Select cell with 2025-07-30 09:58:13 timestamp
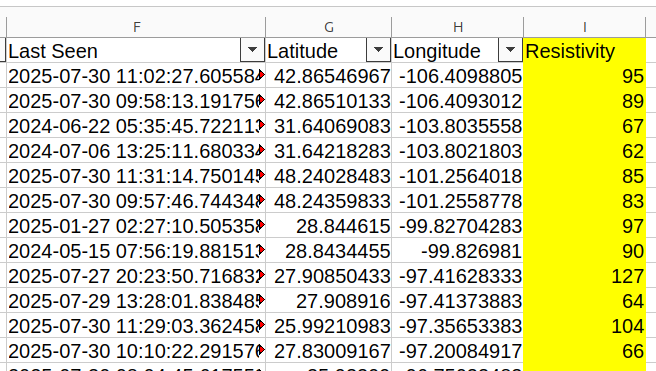The height and width of the screenshot is (371, 656). point(136,101)
